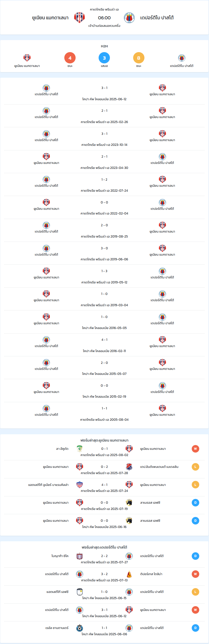The height and width of the screenshot is (644, 209).
Task: Click the blue 3 draws circle in H2H
Action: (104, 58)
